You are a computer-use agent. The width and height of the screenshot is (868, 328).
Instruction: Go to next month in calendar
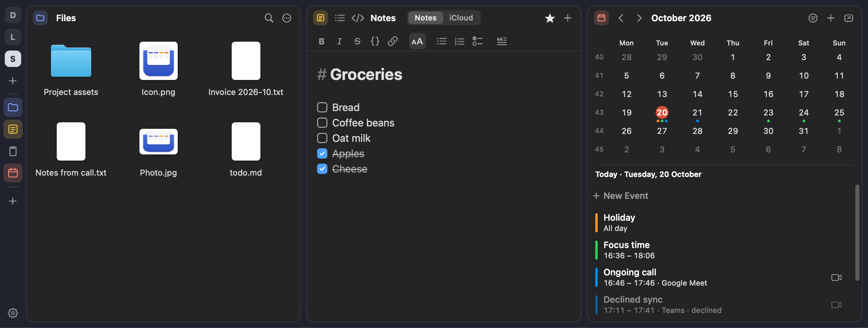[639, 18]
